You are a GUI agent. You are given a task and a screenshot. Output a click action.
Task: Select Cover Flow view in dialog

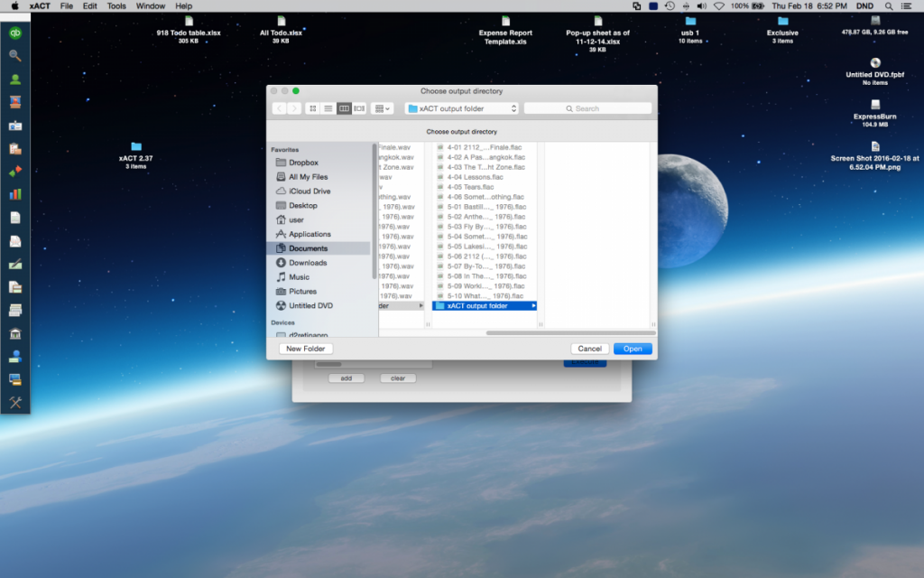coord(359,108)
